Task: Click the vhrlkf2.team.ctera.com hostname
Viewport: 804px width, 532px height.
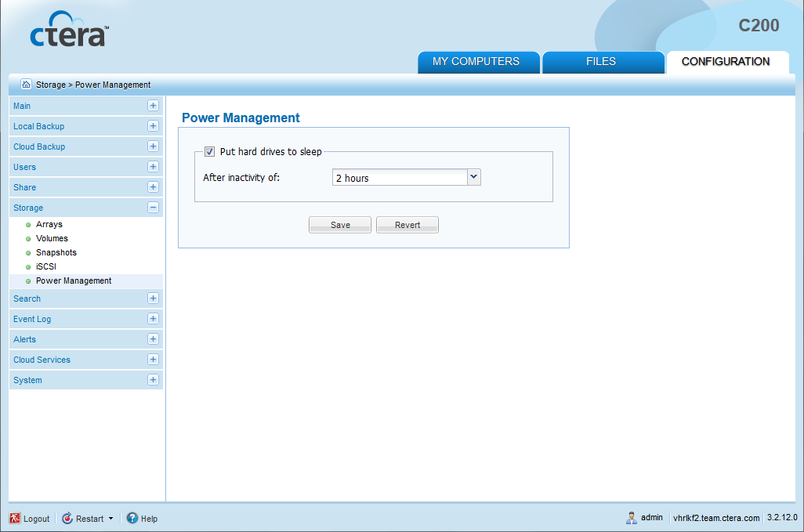Action: [716, 518]
